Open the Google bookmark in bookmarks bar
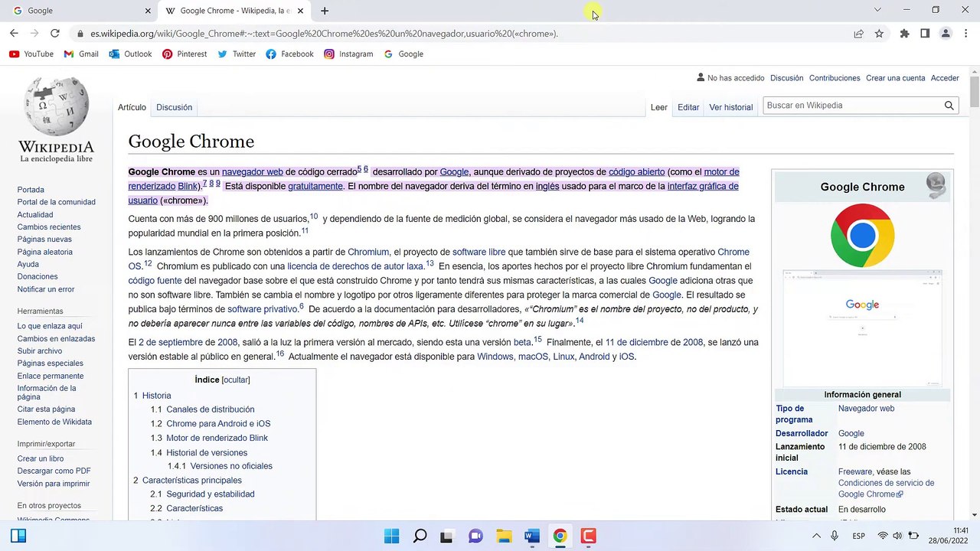The image size is (980, 551). pos(403,54)
